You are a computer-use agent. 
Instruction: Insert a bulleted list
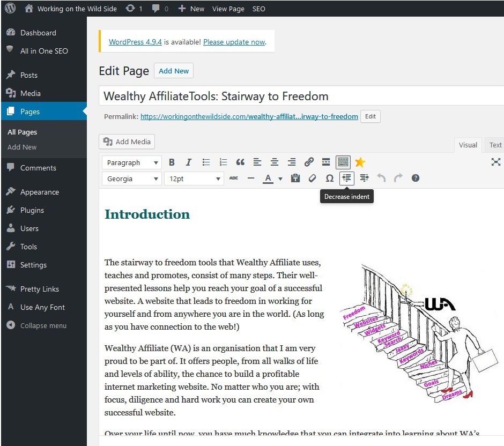coord(206,162)
